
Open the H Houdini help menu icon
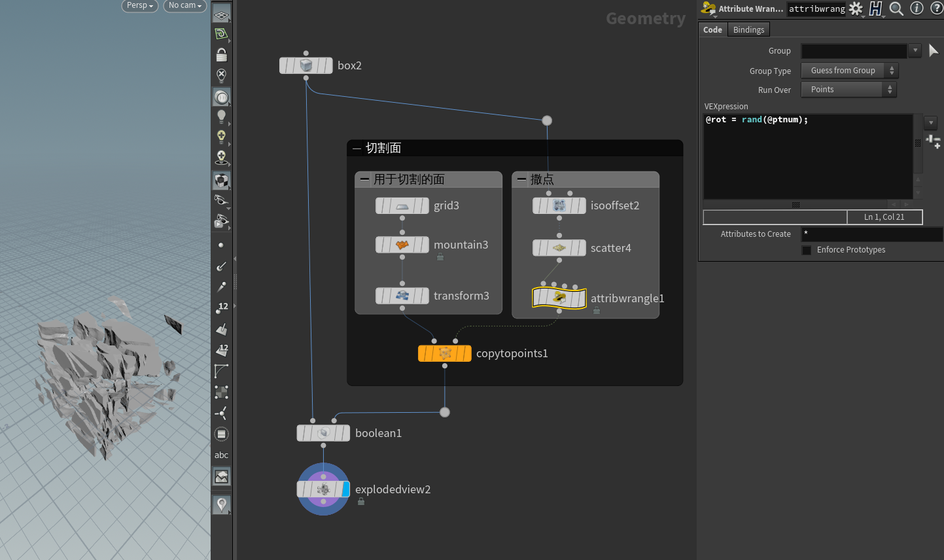(x=876, y=9)
